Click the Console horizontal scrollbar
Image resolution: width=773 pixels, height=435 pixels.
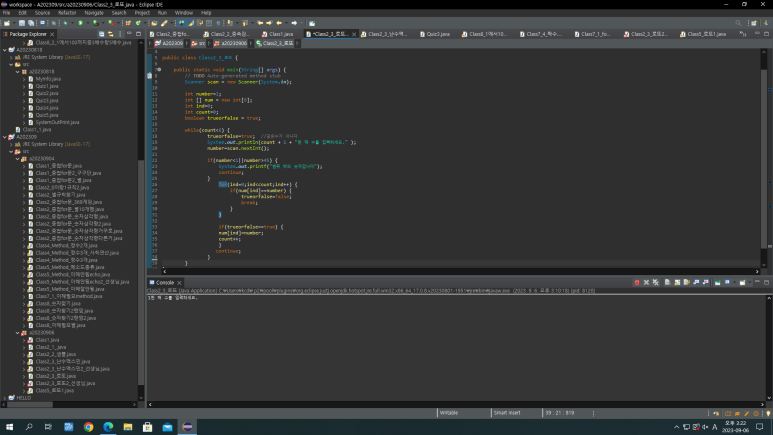[456, 404]
